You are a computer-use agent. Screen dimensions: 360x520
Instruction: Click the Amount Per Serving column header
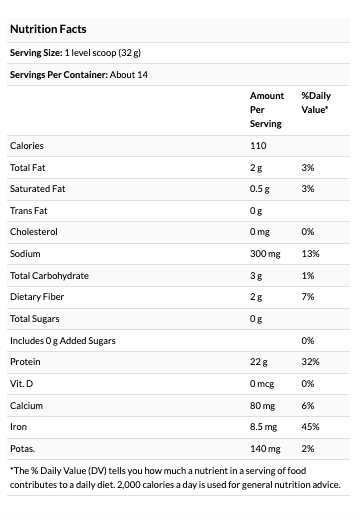tap(267, 110)
